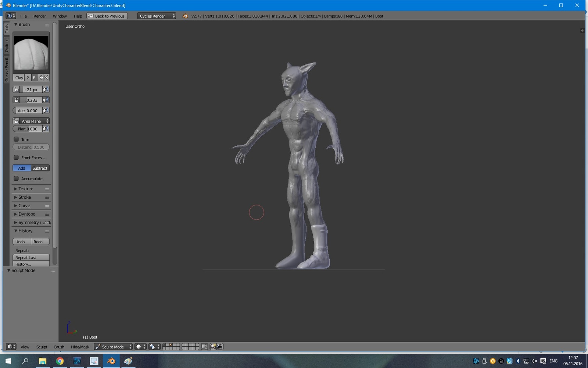
Task: Open the 3D view editor type selector
Action: 11,347
